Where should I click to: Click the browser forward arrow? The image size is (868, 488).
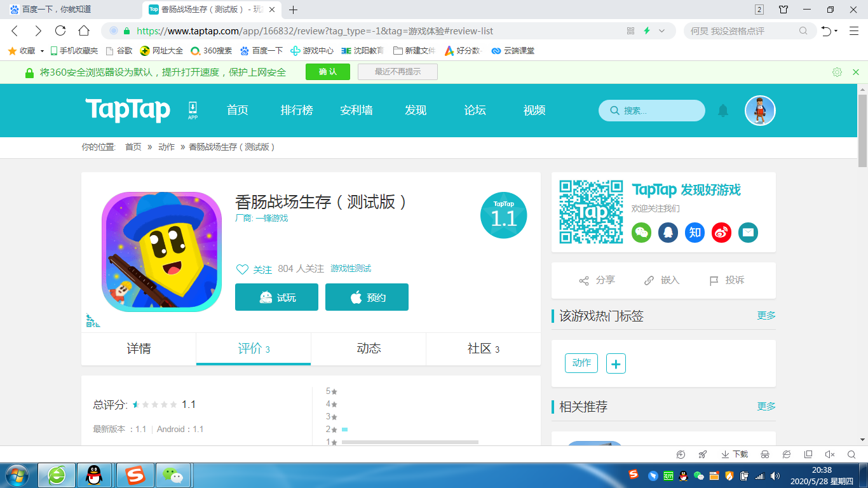38,30
